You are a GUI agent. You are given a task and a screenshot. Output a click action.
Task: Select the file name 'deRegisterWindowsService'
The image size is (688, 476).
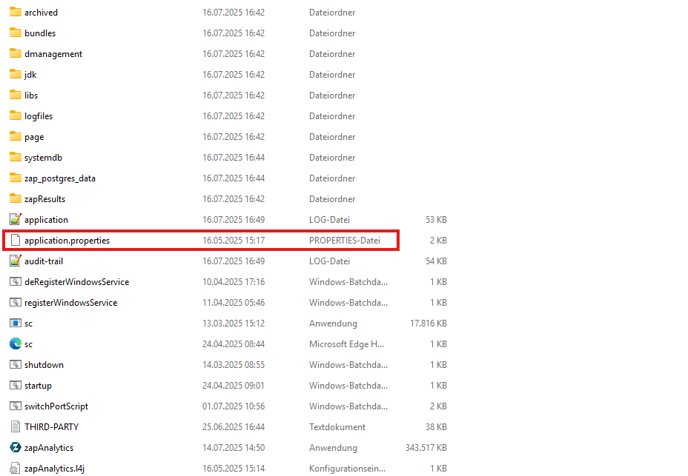click(77, 282)
